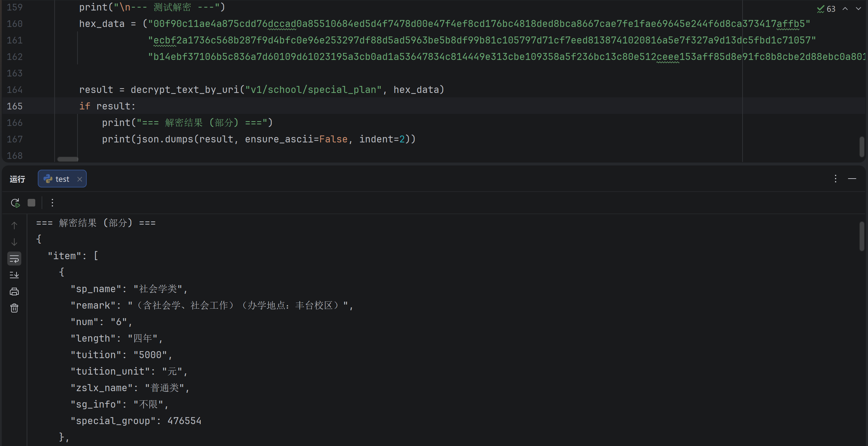This screenshot has width=868, height=446.
Task: Click the Run panel title label
Action: (17, 179)
